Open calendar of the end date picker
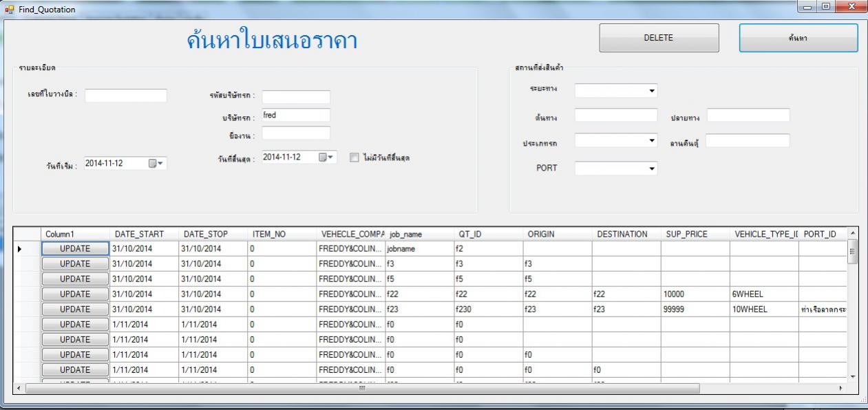868x410 pixels. [328, 157]
